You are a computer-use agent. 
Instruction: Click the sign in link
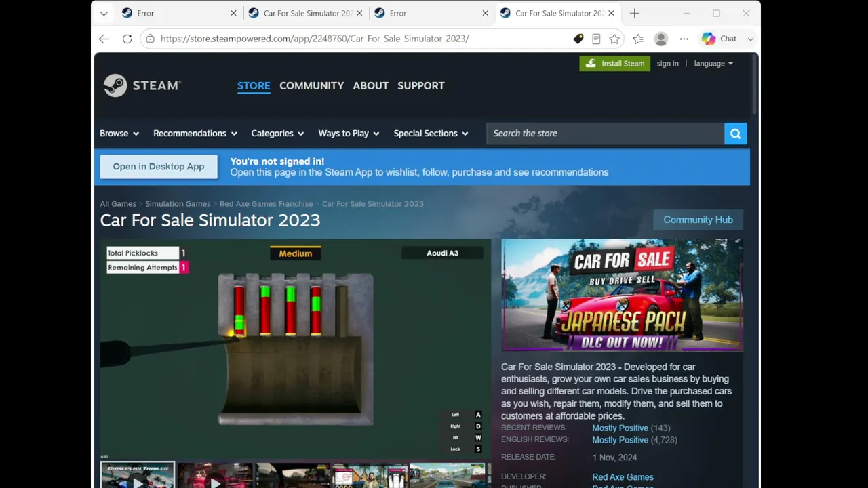668,64
